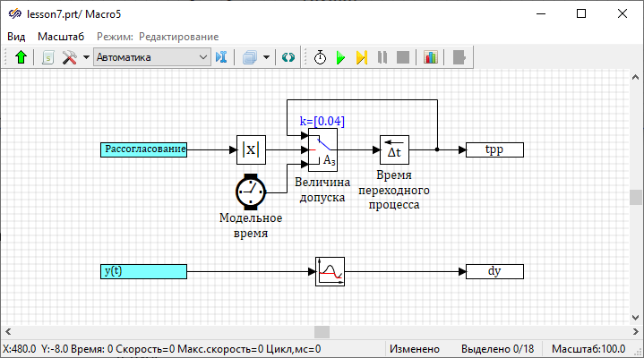Image resolution: width=644 pixels, height=358 pixels.
Task: Select the Рассогласование input block
Action: click(144, 149)
